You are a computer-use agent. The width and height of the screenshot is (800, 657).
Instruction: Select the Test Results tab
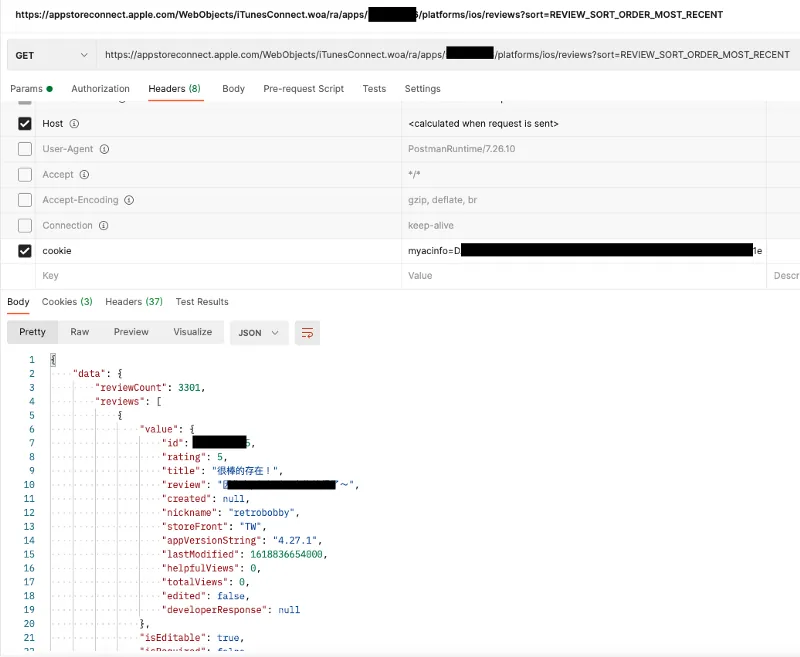(202, 302)
